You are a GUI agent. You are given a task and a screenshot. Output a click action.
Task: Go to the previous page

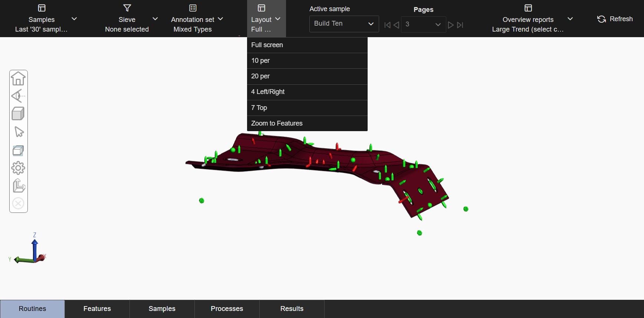[396, 25]
